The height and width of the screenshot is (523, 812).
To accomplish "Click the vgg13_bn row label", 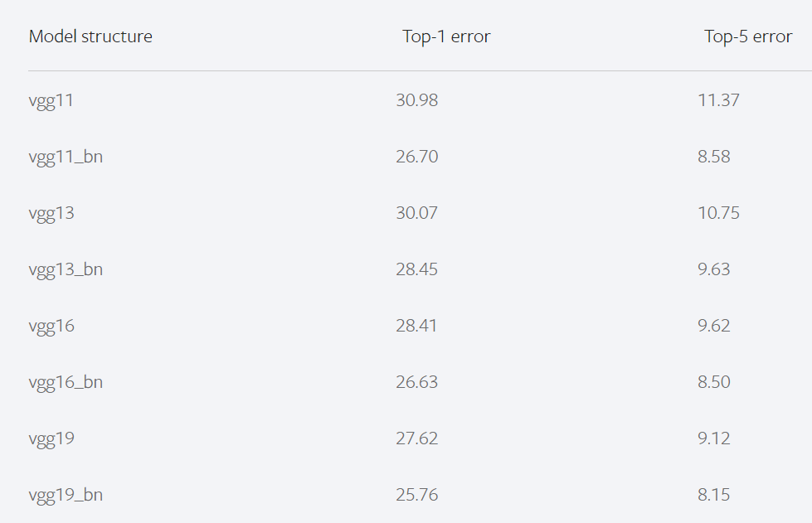I will click(x=66, y=270).
